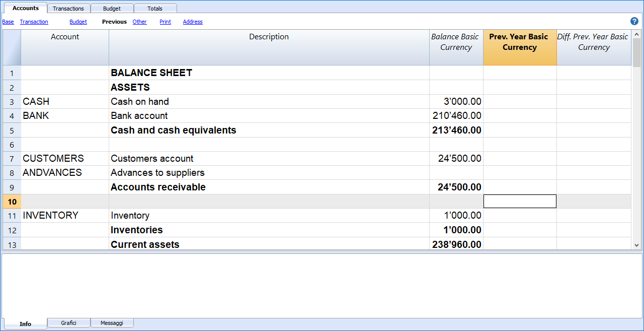Select row header number 13
The image size is (644, 331).
(12, 244)
